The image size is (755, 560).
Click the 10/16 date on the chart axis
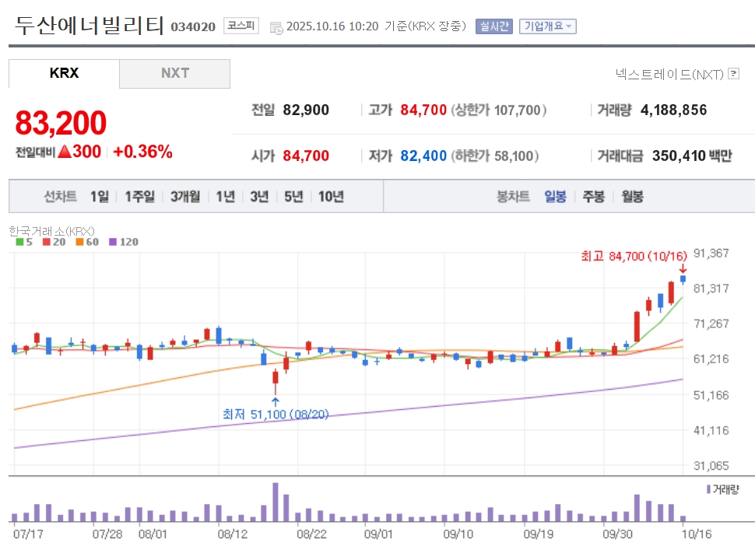tap(697, 534)
